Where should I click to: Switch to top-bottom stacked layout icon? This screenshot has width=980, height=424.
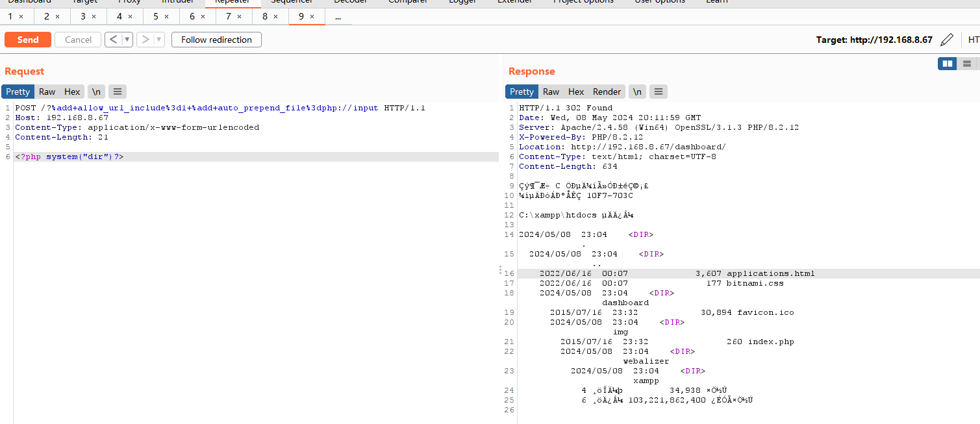[x=967, y=64]
